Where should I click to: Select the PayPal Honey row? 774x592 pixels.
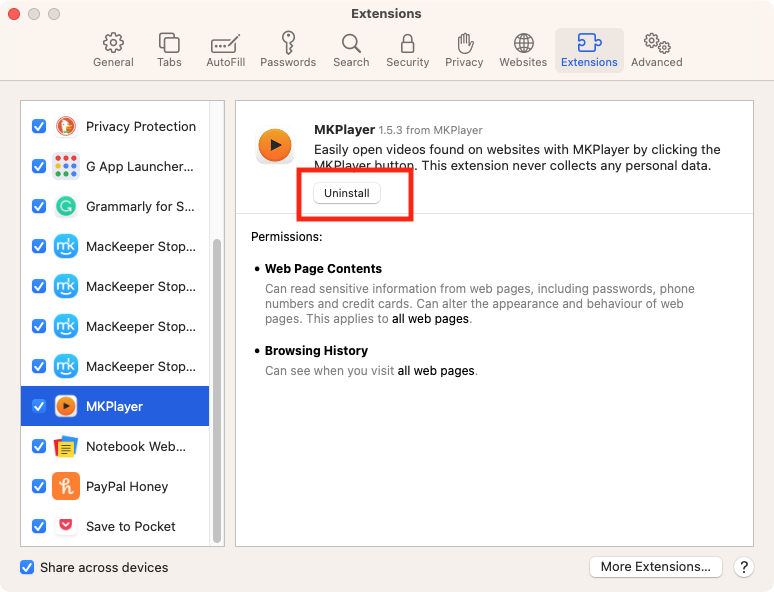[115, 486]
